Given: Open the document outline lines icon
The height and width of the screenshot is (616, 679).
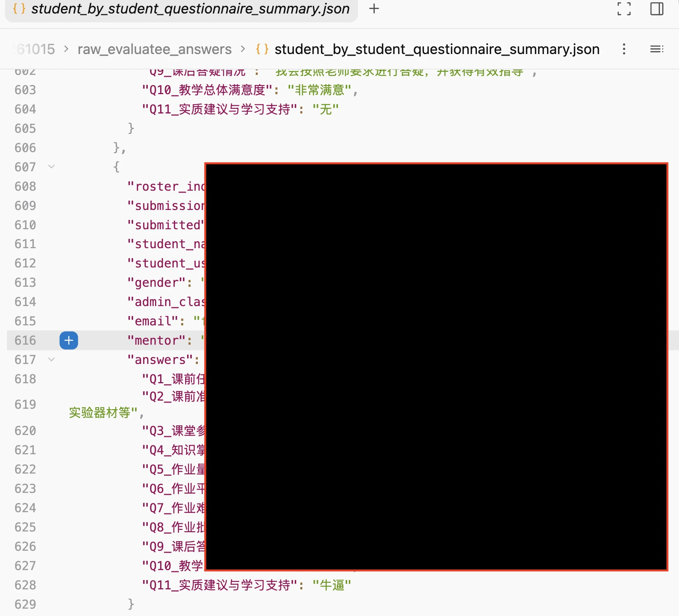Looking at the screenshot, I should 657,49.
